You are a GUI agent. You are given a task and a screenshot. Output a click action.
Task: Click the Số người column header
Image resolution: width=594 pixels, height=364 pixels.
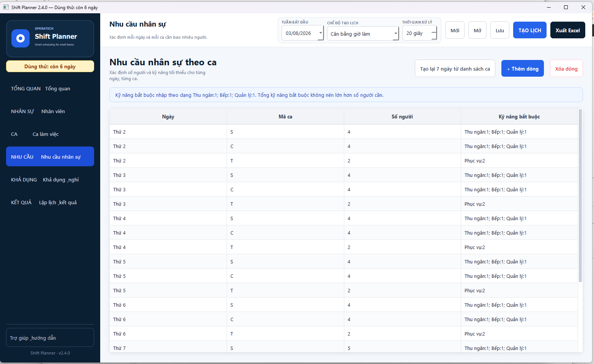[x=402, y=117]
